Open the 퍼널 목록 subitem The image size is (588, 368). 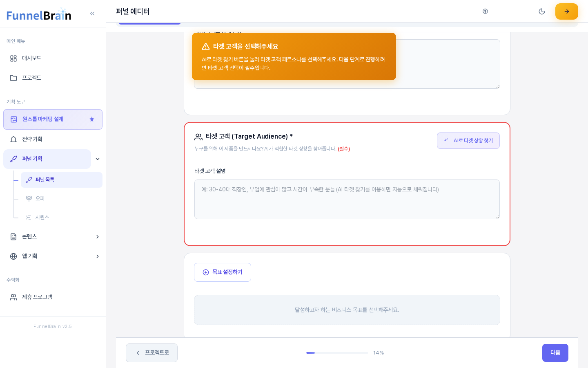(62, 180)
